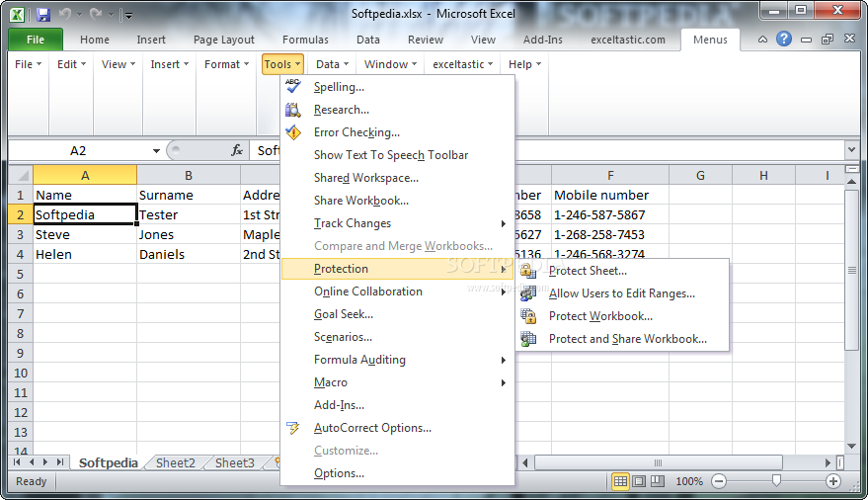Select Goal Seek from Tools menu

(398, 314)
